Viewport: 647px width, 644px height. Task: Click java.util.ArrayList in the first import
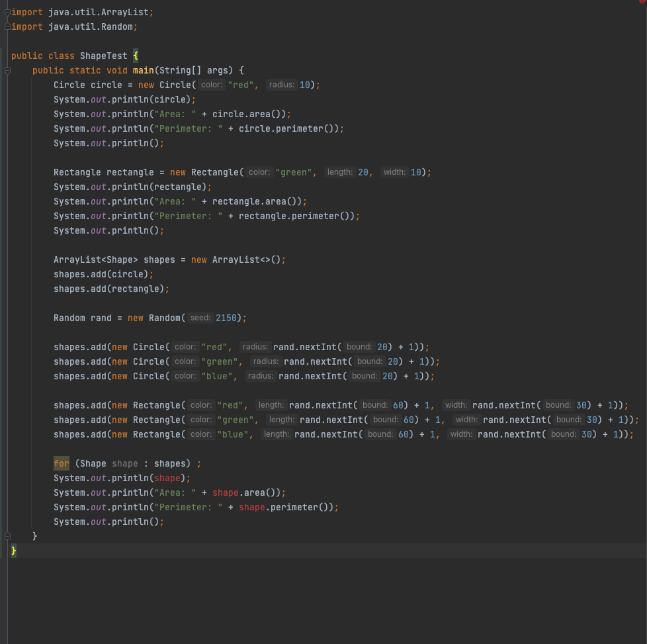click(x=98, y=13)
